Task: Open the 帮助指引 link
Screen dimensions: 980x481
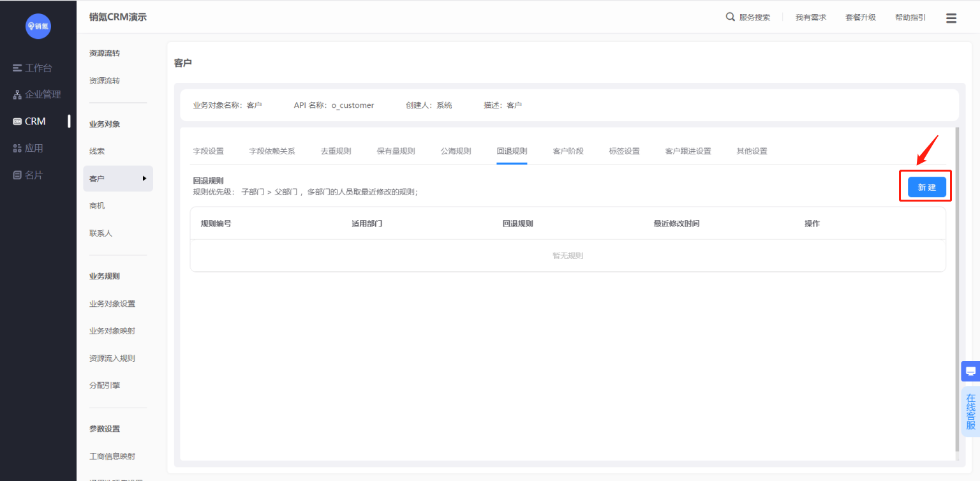Action: [910, 18]
